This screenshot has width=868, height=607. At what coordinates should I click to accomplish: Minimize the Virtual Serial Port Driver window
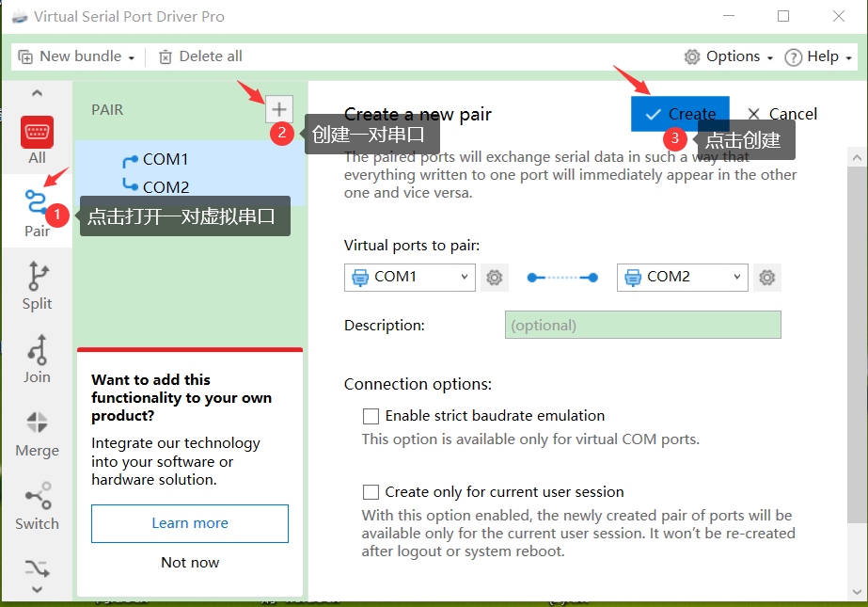coord(729,16)
